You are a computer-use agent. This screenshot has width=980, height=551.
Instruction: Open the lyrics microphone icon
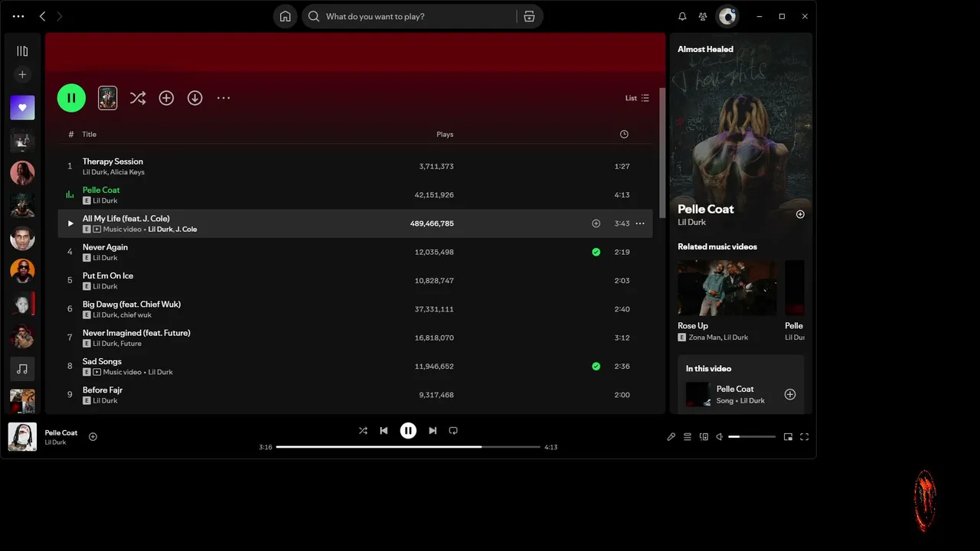point(671,437)
